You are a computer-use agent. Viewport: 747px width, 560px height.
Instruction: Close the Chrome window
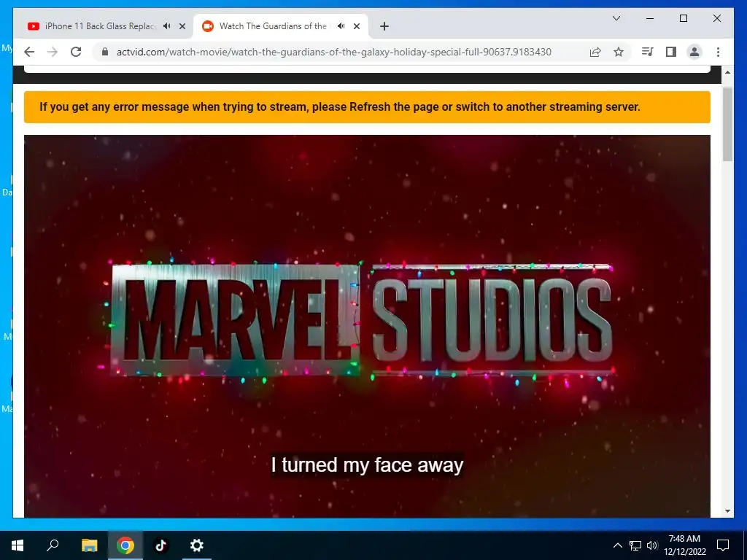coord(716,18)
